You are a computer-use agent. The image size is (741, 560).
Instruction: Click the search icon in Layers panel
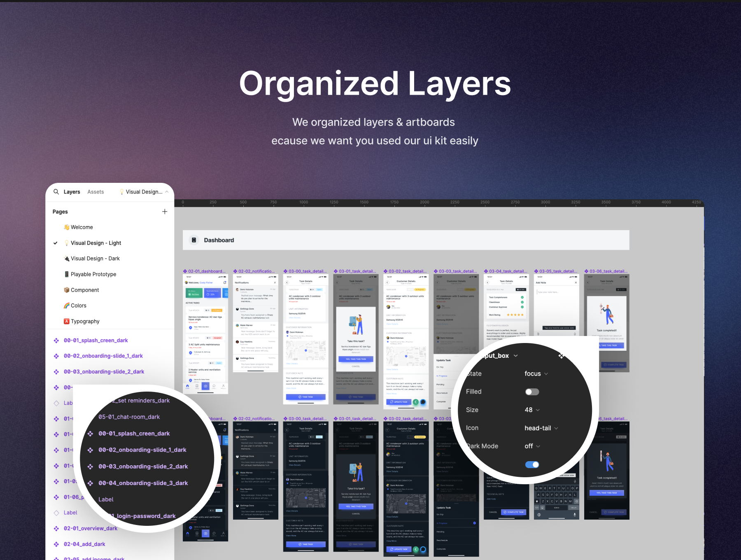56,192
